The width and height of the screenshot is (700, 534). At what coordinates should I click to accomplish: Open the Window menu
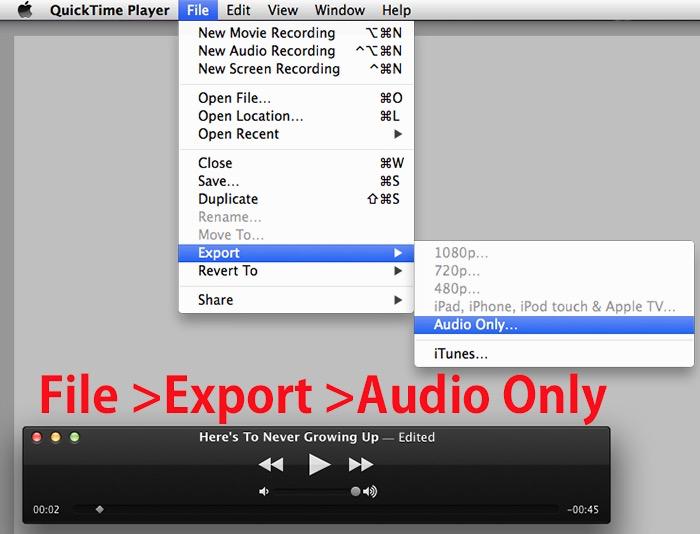click(x=340, y=10)
